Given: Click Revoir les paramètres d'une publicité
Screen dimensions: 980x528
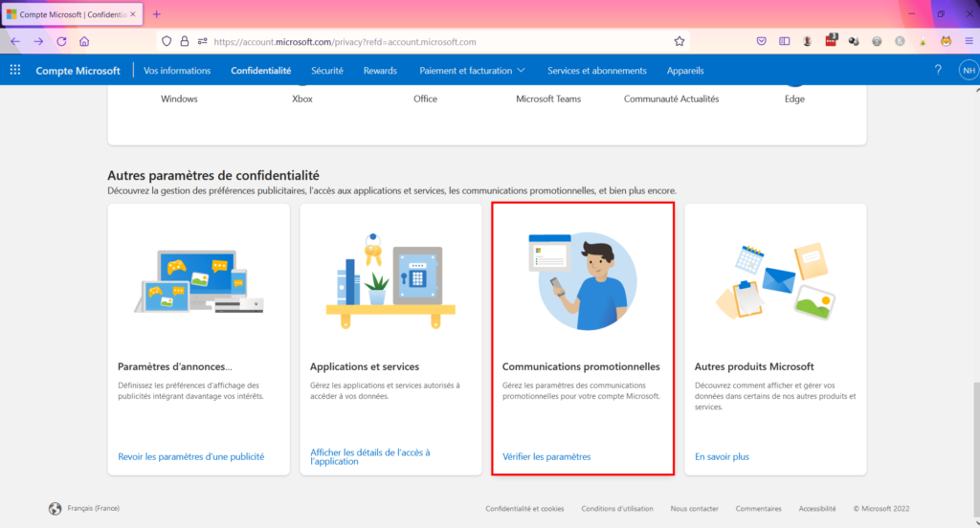Looking at the screenshot, I should (190, 457).
